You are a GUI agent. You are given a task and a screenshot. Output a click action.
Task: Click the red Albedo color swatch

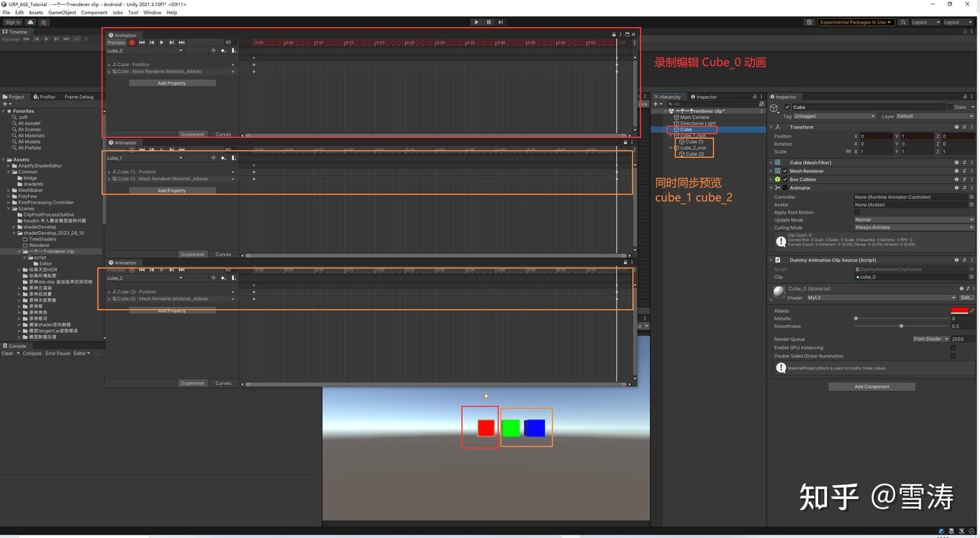point(959,311)
